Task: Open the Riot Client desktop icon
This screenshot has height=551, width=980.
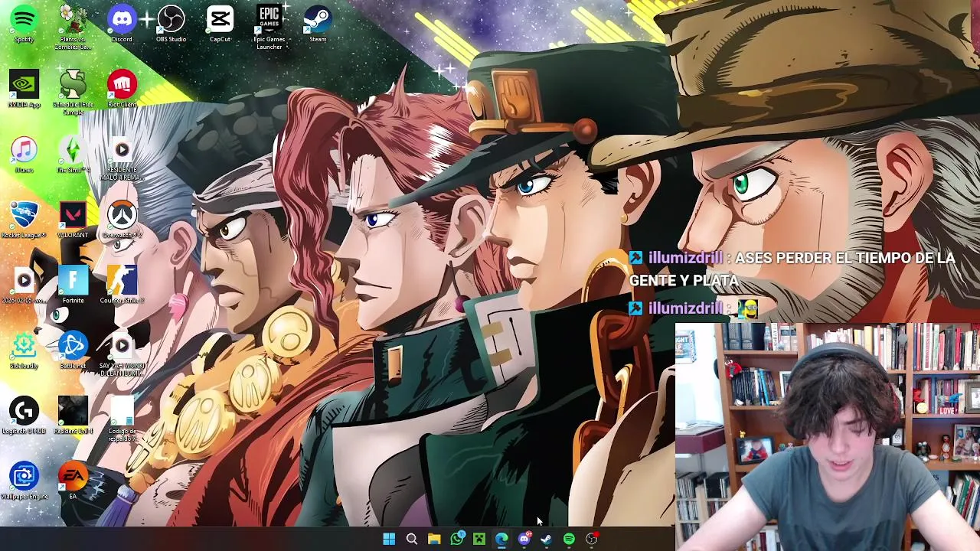Action: (122, 89)
